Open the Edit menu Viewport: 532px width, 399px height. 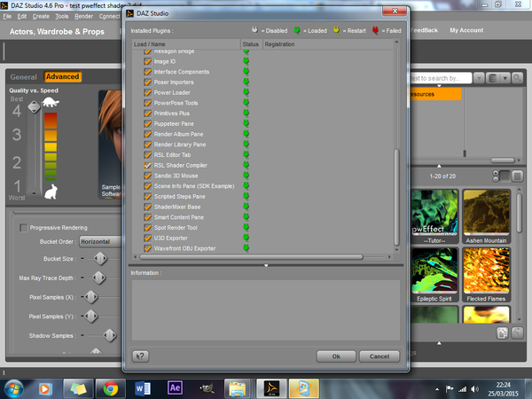(x=22, y=16)
